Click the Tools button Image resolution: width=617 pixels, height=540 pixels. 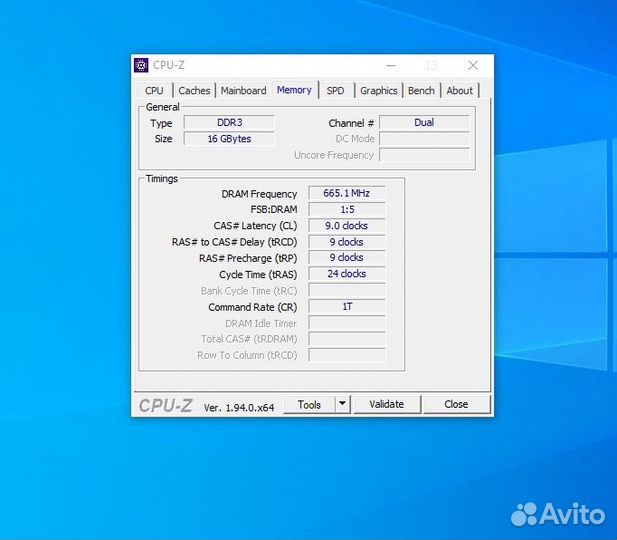[309, 405]
